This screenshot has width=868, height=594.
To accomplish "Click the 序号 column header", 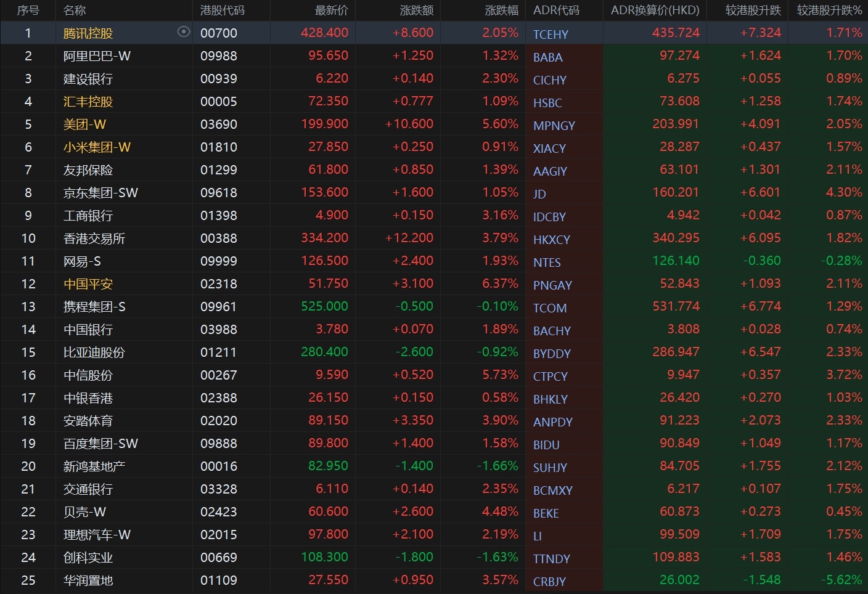I will pyautogui.click(x=28, y=10).
